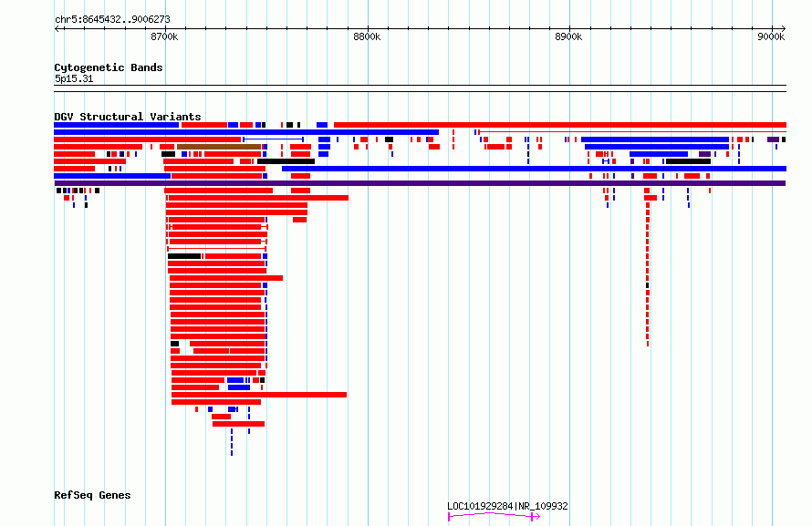
Task: Click the right arrowhead of the ruler
Action: [783, 28]
